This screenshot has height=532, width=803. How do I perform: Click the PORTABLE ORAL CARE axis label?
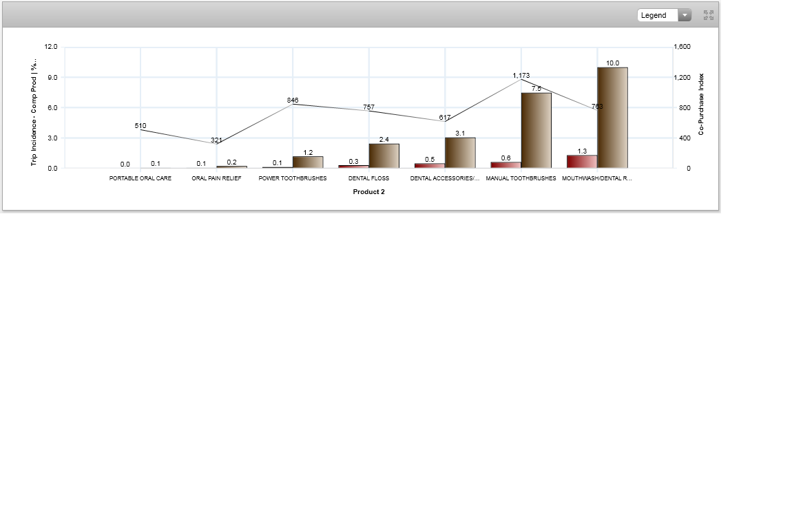pos(140,178)
